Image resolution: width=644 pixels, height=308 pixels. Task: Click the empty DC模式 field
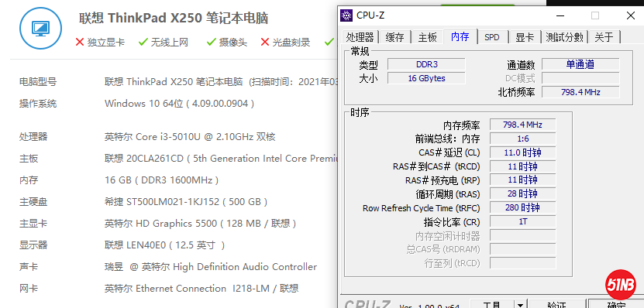click(580, 78)
